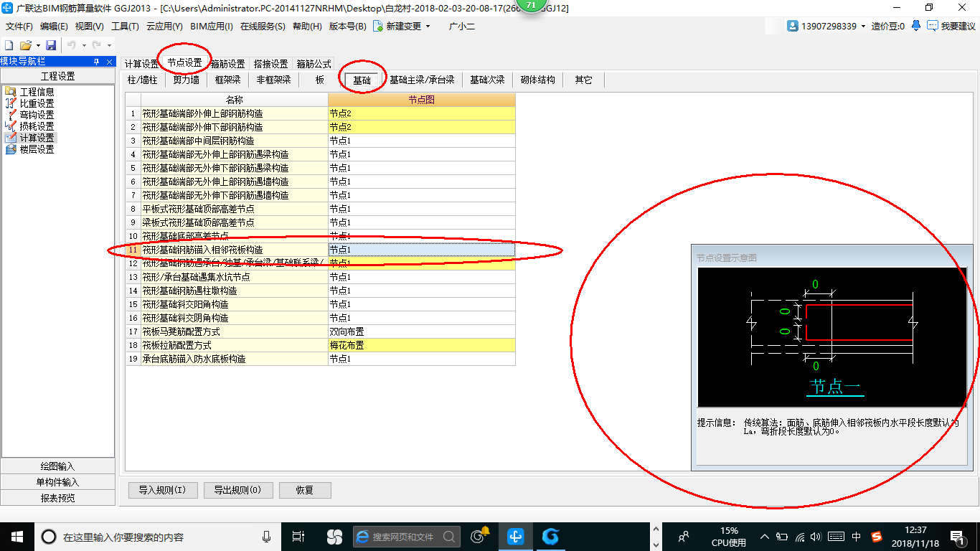
Task: Click the on-screen keyboard tray icon
Action: (x=836, y=537)
